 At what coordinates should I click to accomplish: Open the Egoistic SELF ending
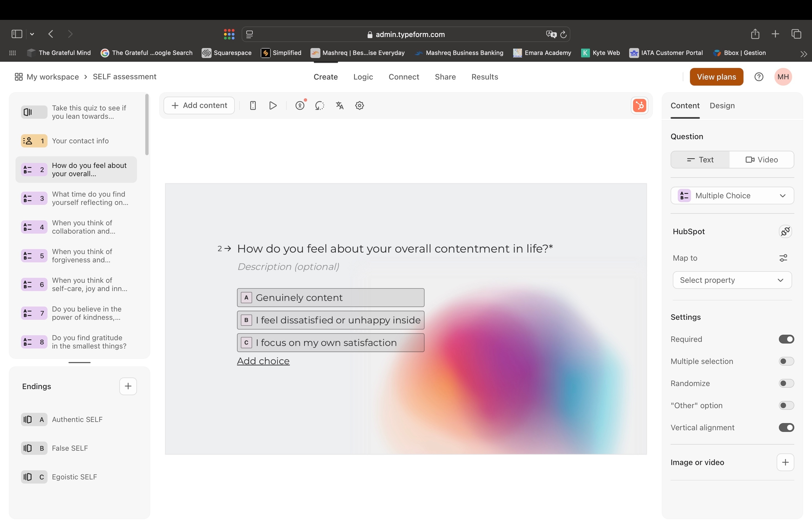(x=76, y=477)
